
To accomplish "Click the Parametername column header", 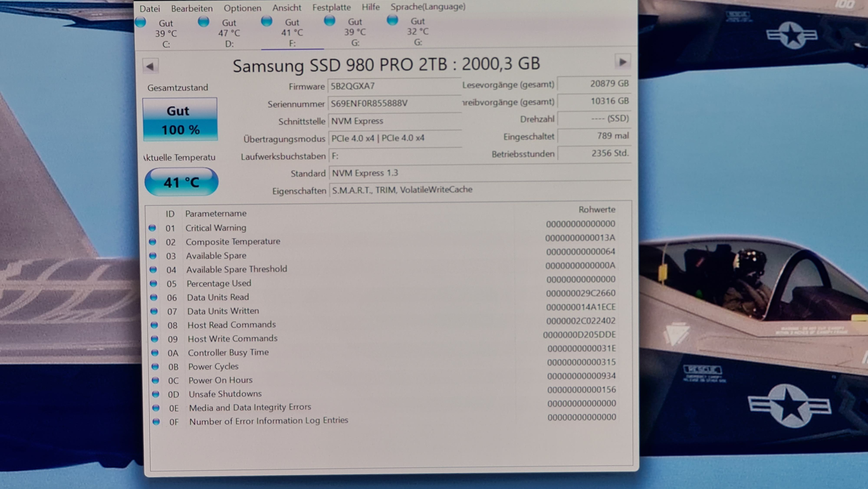I will click(216, 213).
